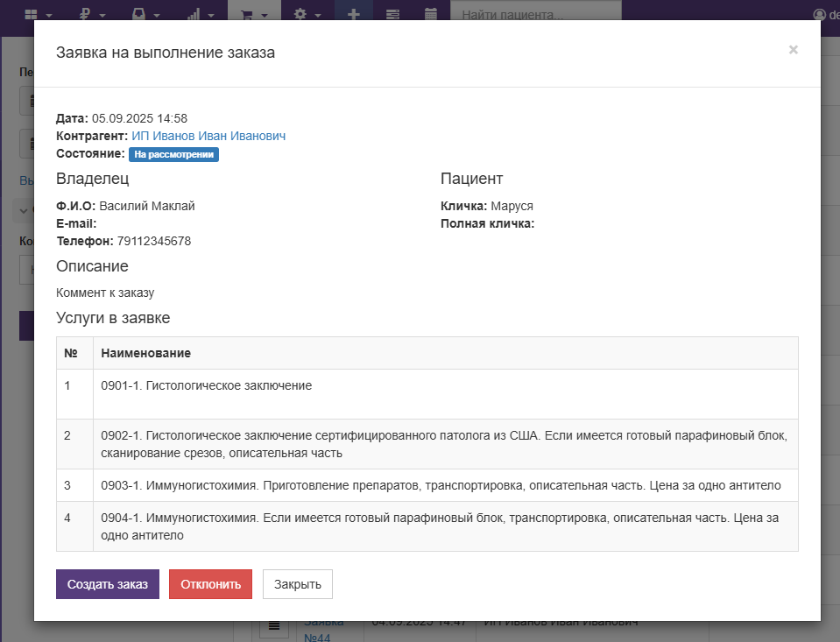Click the shopping cart orders icon
840x642 pixels.
click(248, 15)
